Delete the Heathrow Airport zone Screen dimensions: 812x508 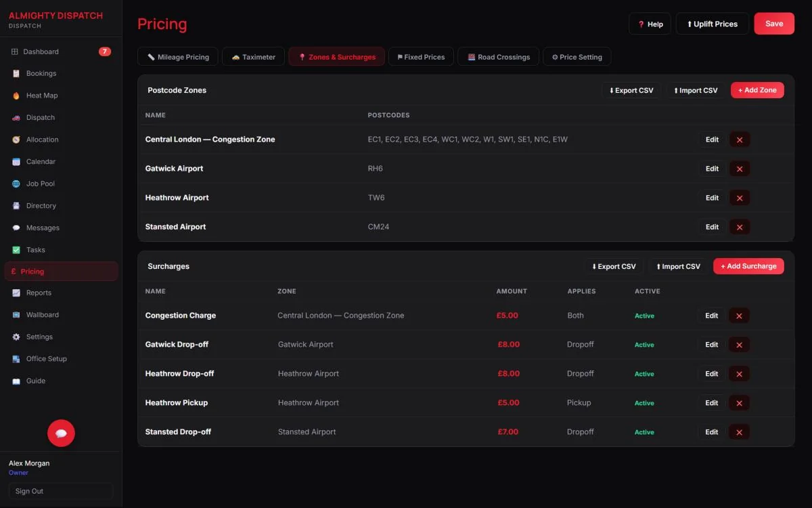tap(740, 198)
